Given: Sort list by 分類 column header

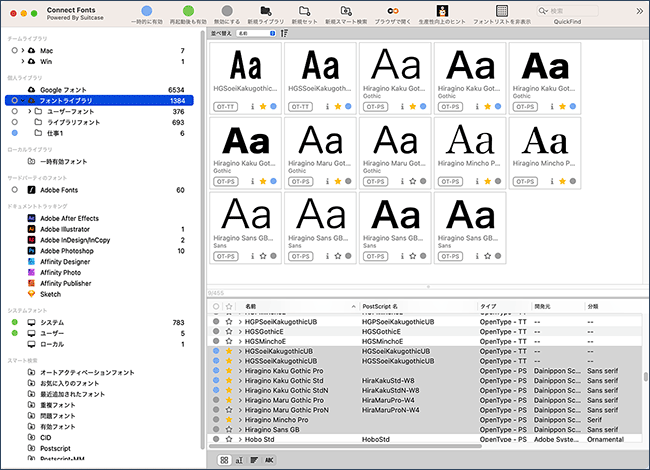Looking at the screenshot, I should (614, 306).
